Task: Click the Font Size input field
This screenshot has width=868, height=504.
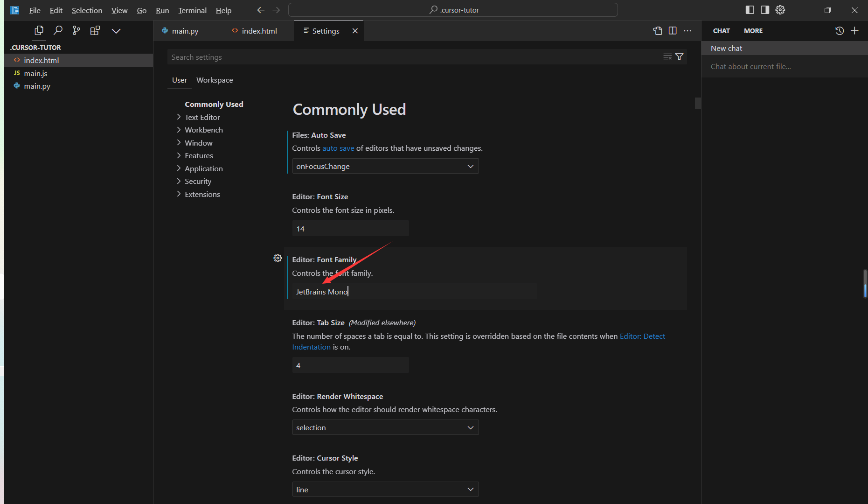Action: (350, 229)
